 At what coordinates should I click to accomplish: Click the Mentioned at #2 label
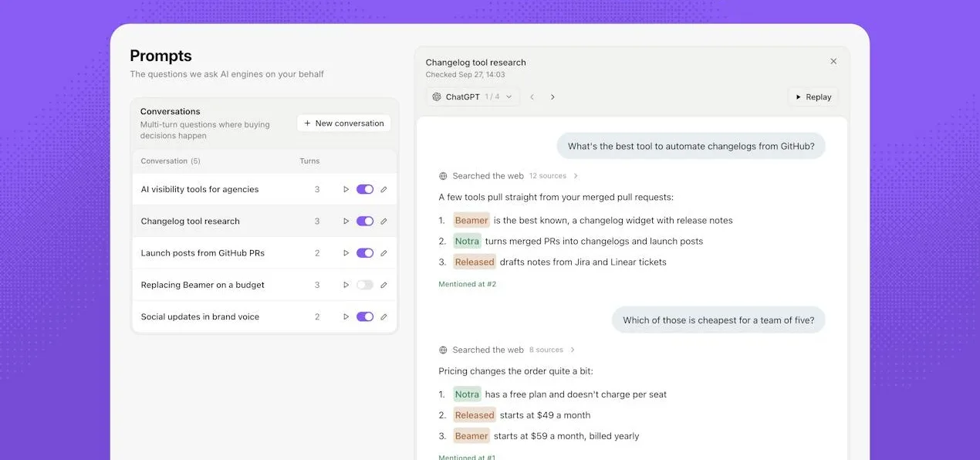[x=468, y=284]
